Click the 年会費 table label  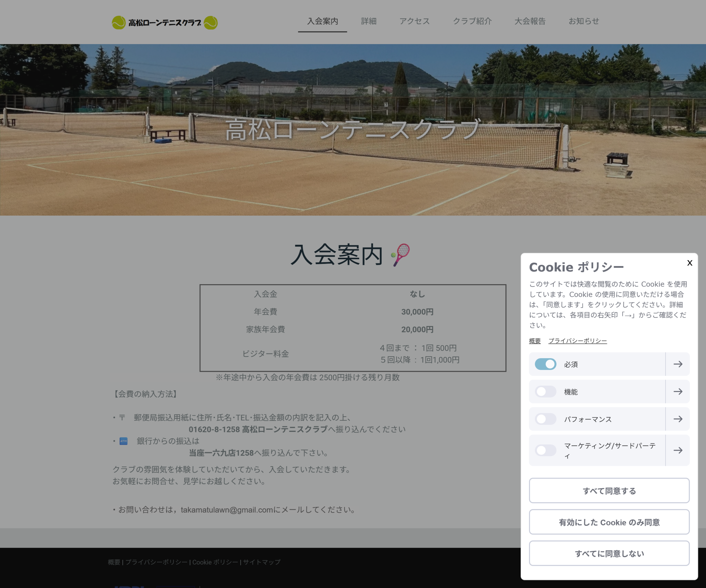coord(265,312)
